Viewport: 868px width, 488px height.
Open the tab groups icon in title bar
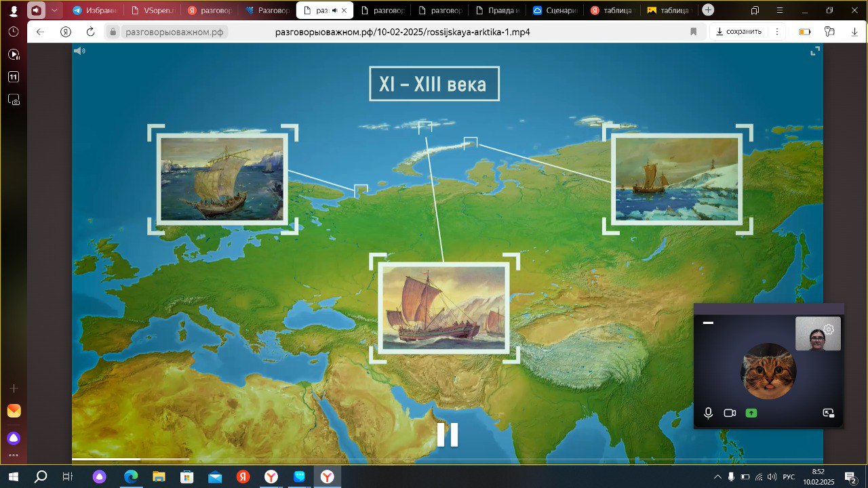tap(755, 10)
